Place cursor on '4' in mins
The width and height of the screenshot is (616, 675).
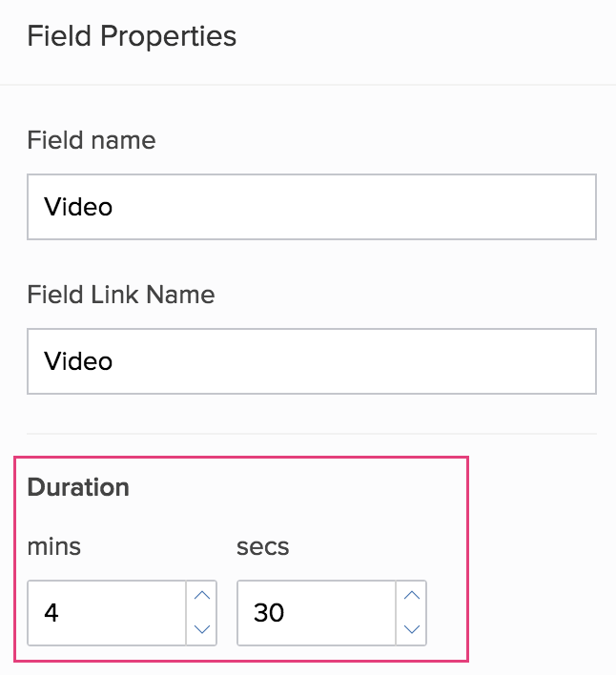pyautogui.click(x=51, y=613)
